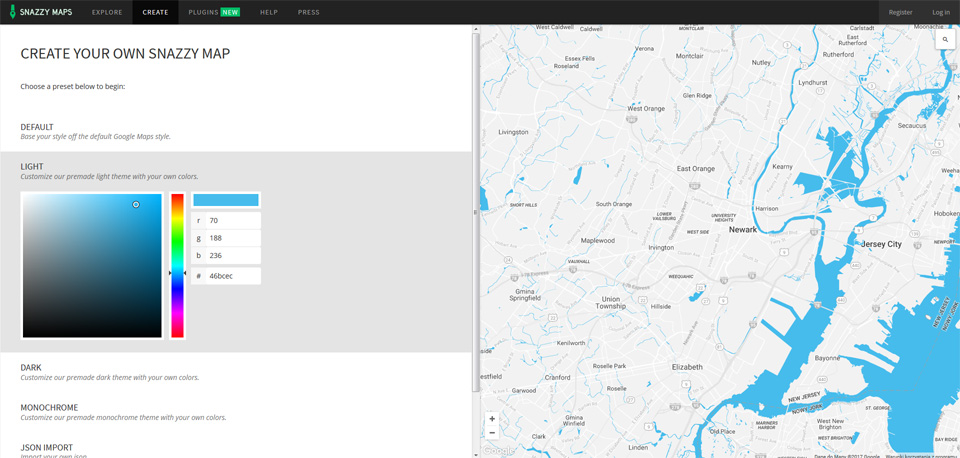This screenshot has height=458, width=960.
Task: Click the Livingston map label
Action: point(513,132)
